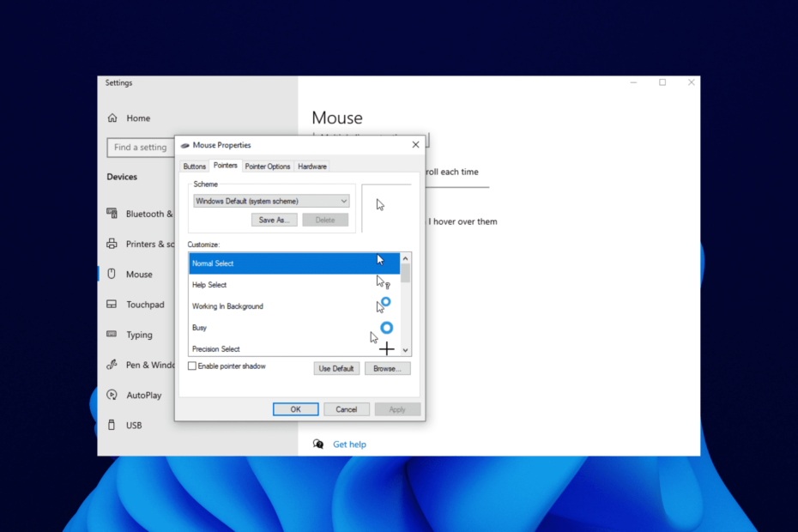Click Use Default to reset the cursor
This screenshot has width=798, height=532.
[336, 368]
